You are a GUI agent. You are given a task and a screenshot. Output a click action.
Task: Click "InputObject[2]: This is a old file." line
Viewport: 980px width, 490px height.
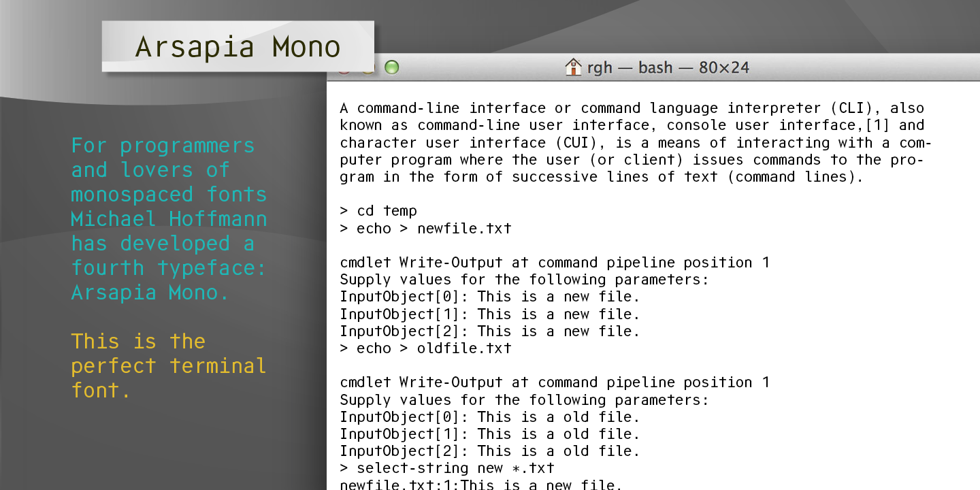(x=490, y=451)
